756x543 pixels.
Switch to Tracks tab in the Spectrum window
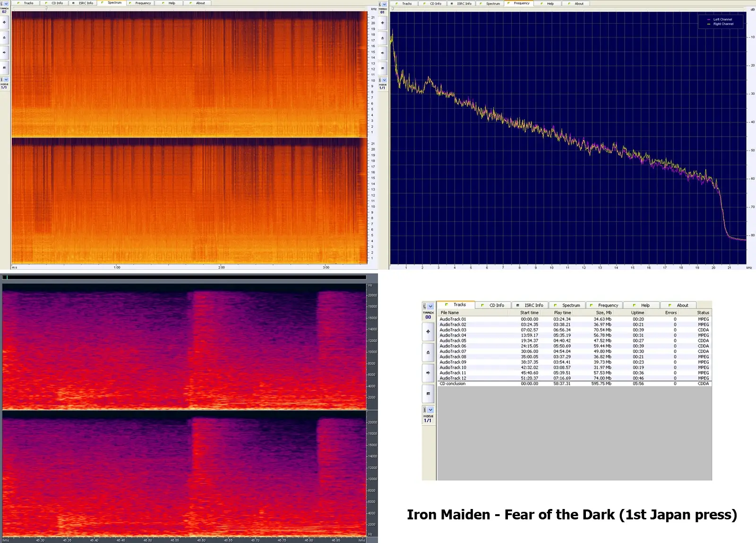click(x=26, y=3)
